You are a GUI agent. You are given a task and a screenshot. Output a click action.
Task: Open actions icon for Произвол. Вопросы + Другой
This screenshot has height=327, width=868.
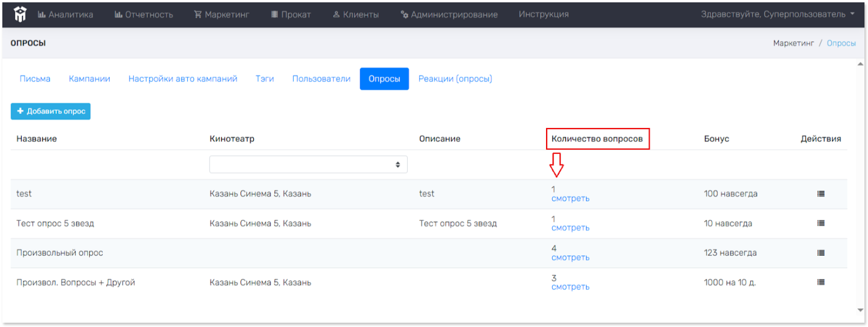(820, 282)
